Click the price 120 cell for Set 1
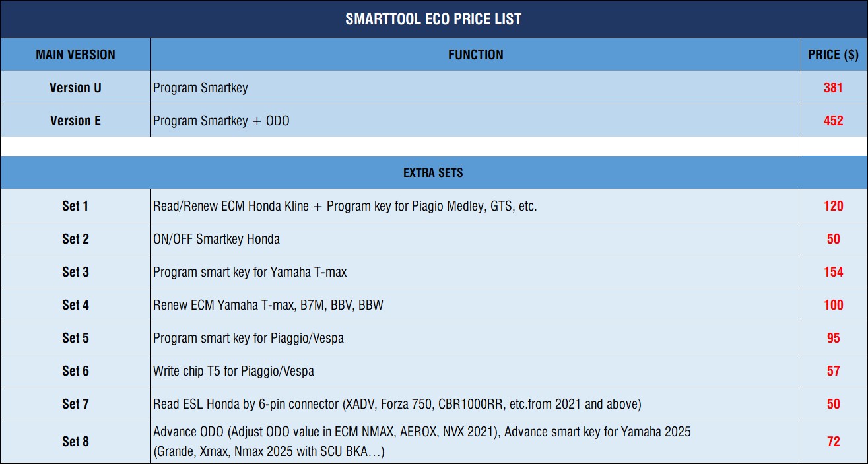This screenshot has height=464, width=868. click(834, 206)
